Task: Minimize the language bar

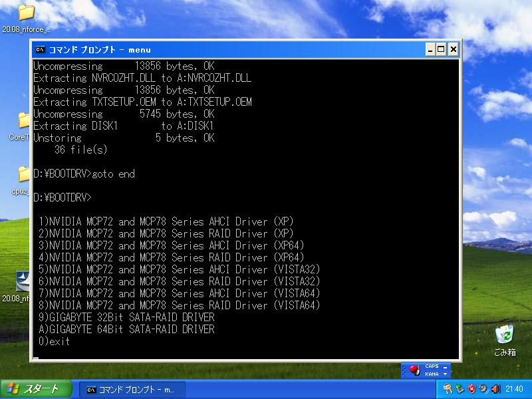Action: coord(445,366)
